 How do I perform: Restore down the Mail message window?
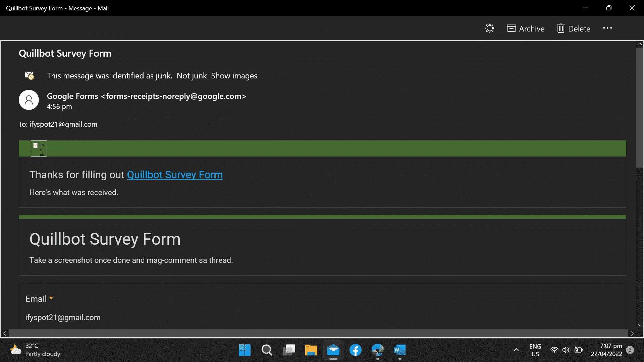[x=609, y=8]
